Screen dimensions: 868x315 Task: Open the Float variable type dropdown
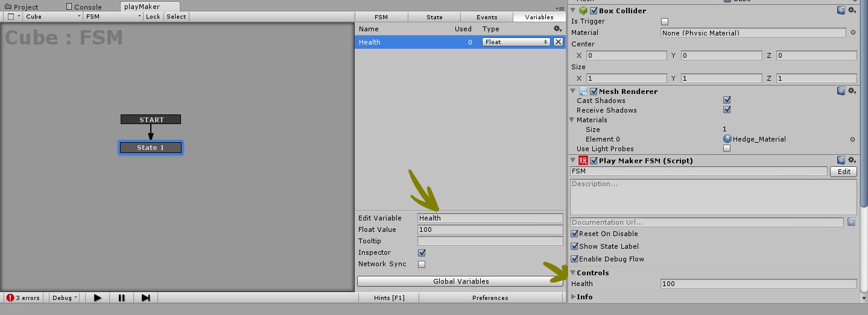(516, 42)
